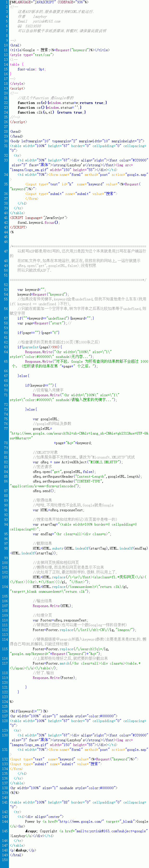Click 'var keyword="";' on line 53

(x=31, y=289)
